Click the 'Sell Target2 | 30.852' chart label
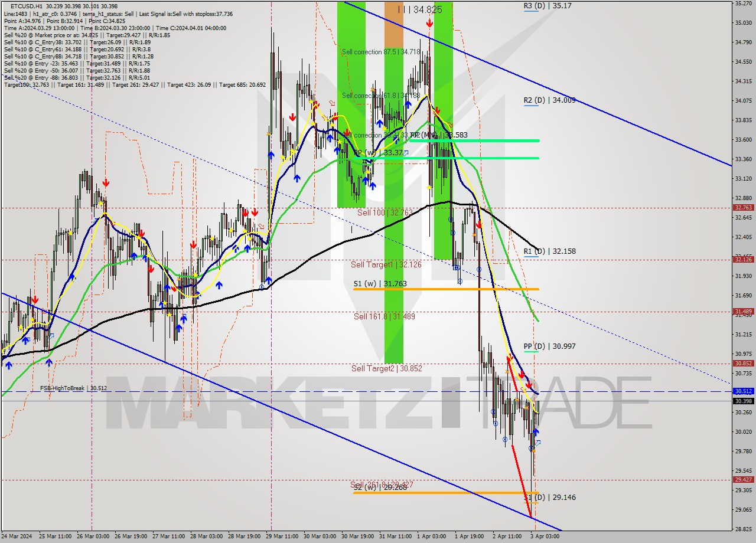This screenshot has width=756, height=543. 387,368
